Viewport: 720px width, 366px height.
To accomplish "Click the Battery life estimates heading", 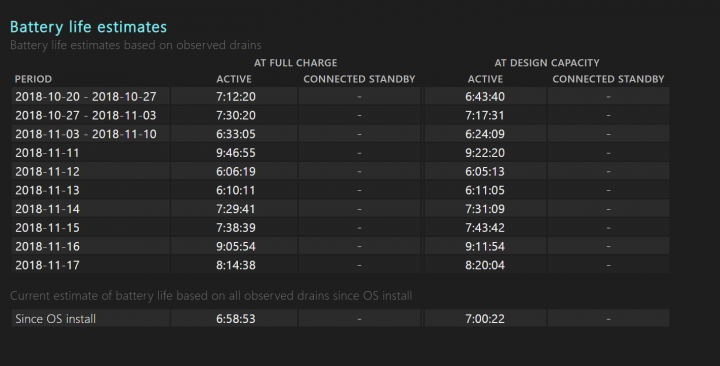I will [88, 27].
